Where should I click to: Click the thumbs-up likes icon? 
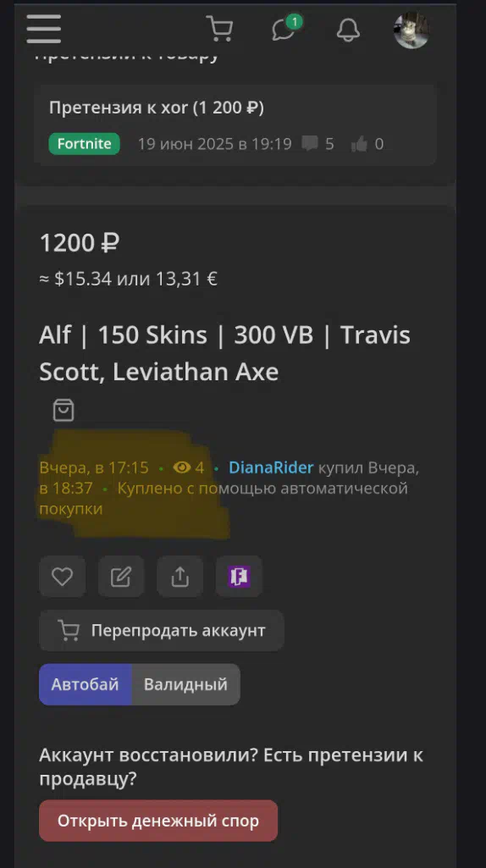click(x=359, y=144)
